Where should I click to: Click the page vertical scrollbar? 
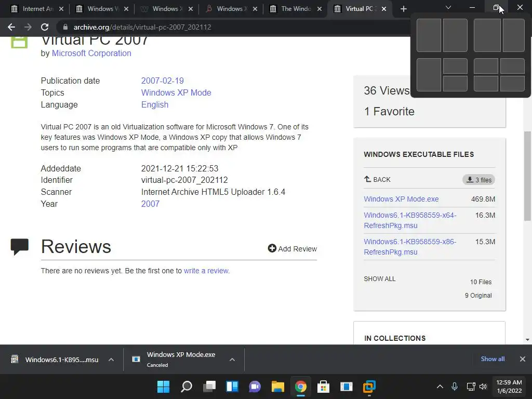527,176
